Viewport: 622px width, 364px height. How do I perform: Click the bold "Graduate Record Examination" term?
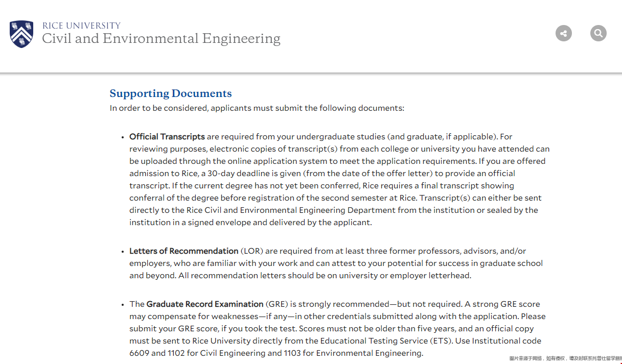click(x=205, y=304)
